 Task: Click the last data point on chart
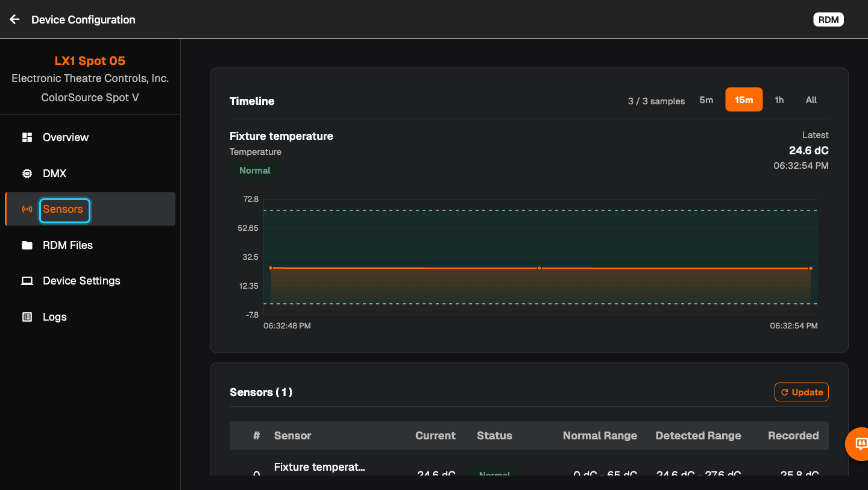pos(811,268)
